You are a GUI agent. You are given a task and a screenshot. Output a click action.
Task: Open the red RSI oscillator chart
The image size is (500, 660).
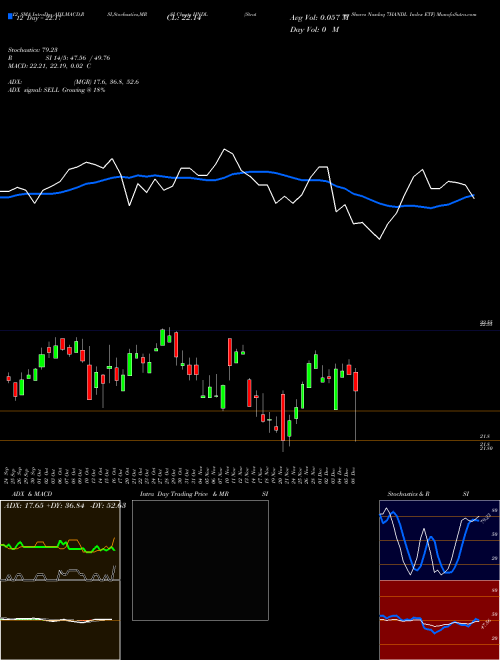[439, 620]
